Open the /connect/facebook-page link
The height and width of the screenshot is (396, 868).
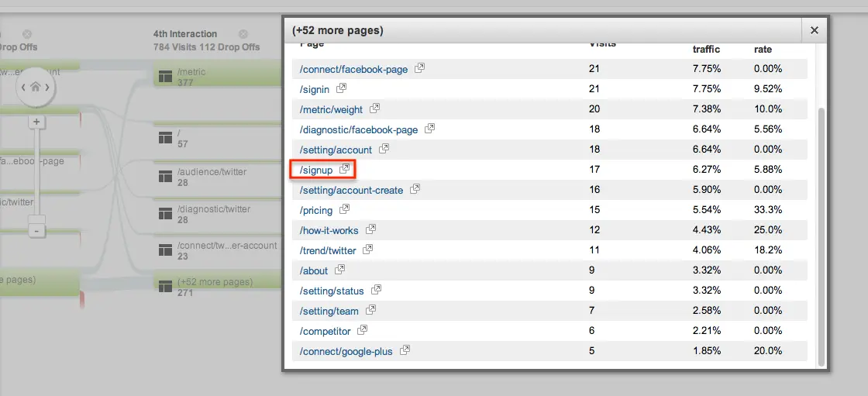pos(353,69)
